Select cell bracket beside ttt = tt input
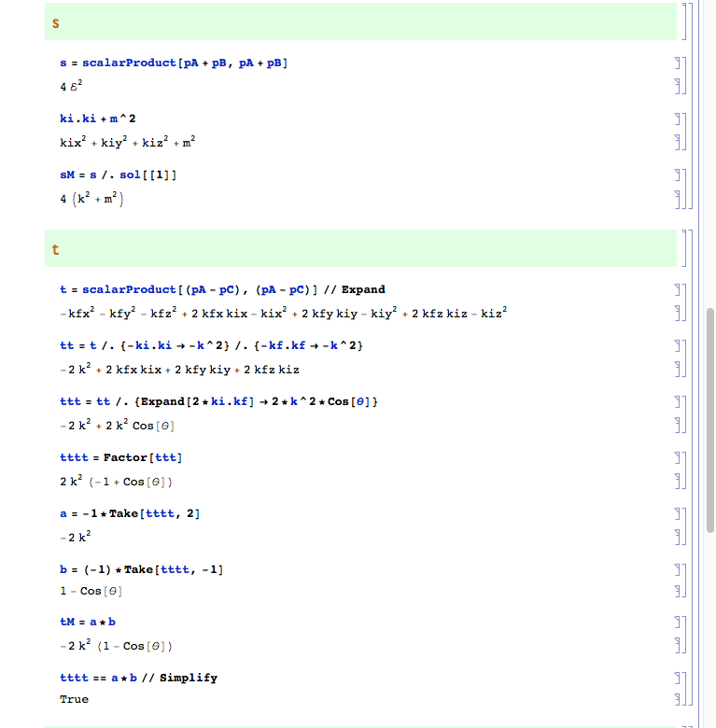This screenshot has height=728, width=716. (678, 401)
